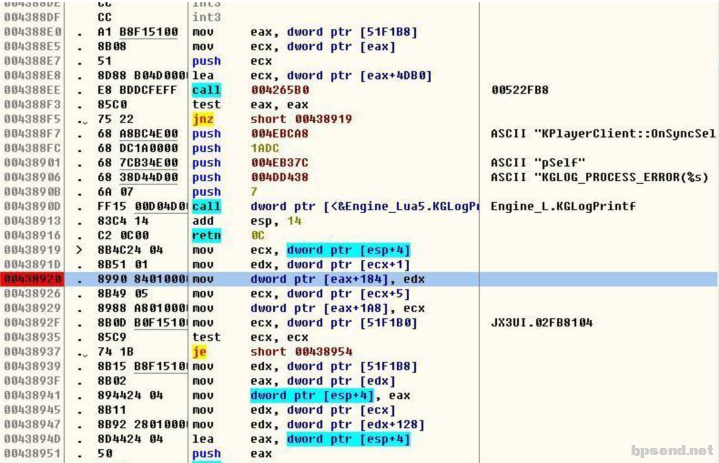This screenshot has height=463, width=719.
Task: Click ASCII "pSelf" comment
Action: pos(538,163)
